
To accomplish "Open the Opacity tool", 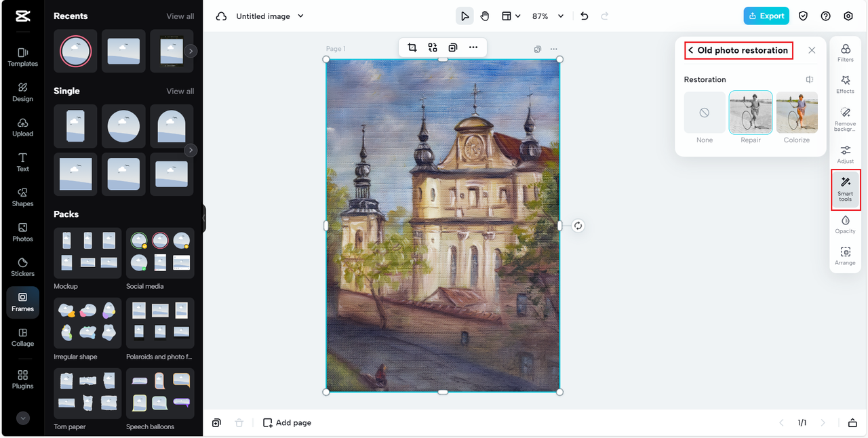I will [x=846, y=224].
